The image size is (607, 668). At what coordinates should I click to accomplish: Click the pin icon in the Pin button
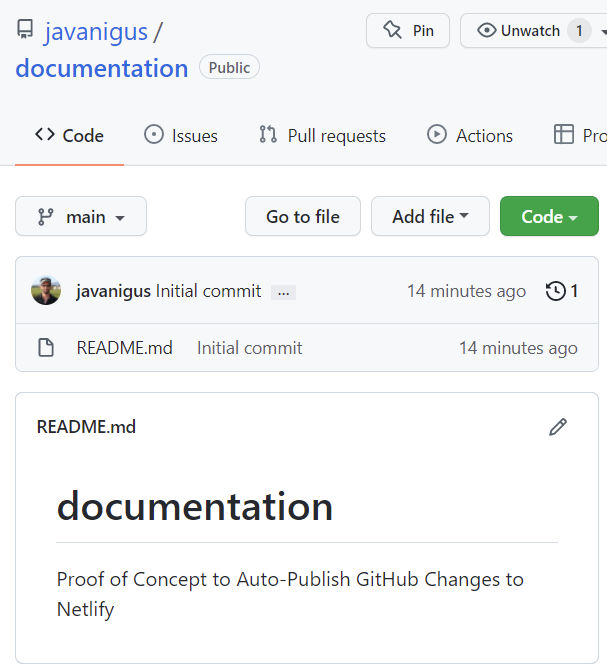392,30
